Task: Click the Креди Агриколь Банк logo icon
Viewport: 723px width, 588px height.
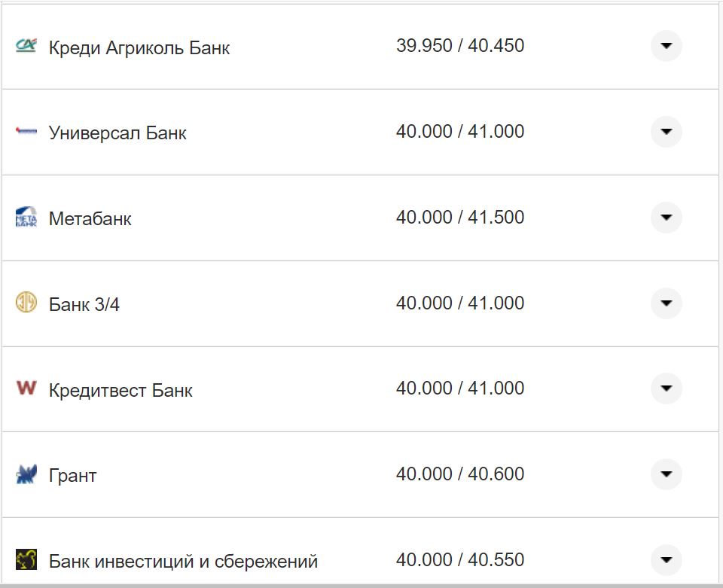Action: pos(26,46)
